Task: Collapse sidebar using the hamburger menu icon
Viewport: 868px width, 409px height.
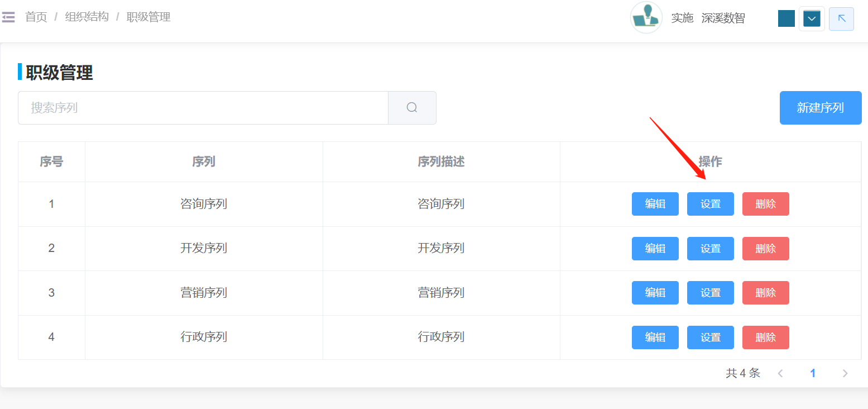Action: (x=8, y=17)
